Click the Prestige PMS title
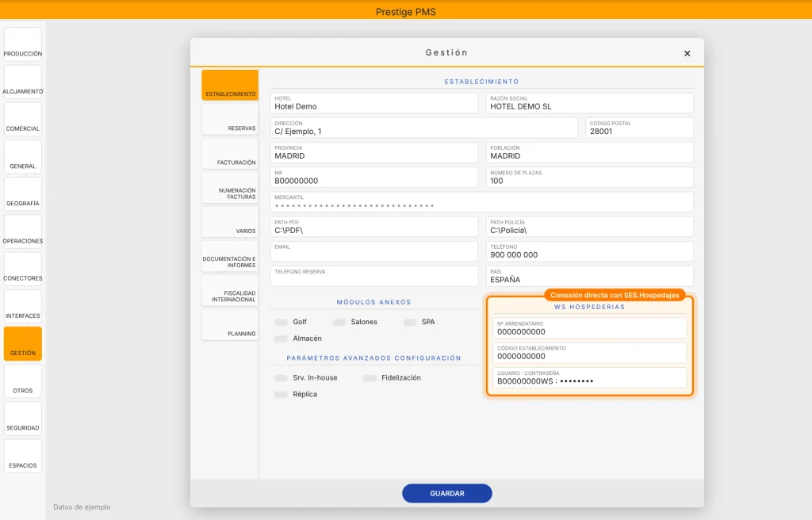Image resolution: width=812 pixels, height=520 pixels. pyautogui.click(x=406, y=12)
